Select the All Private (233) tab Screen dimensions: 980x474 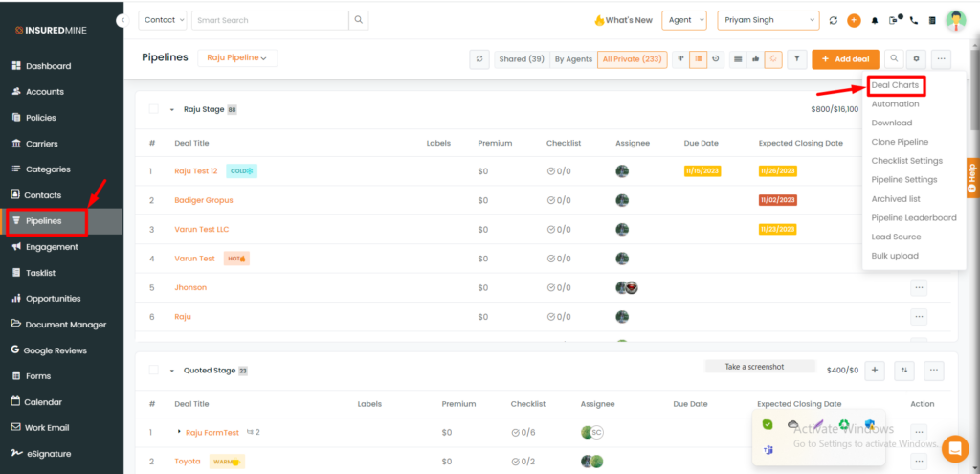point(633,58)
